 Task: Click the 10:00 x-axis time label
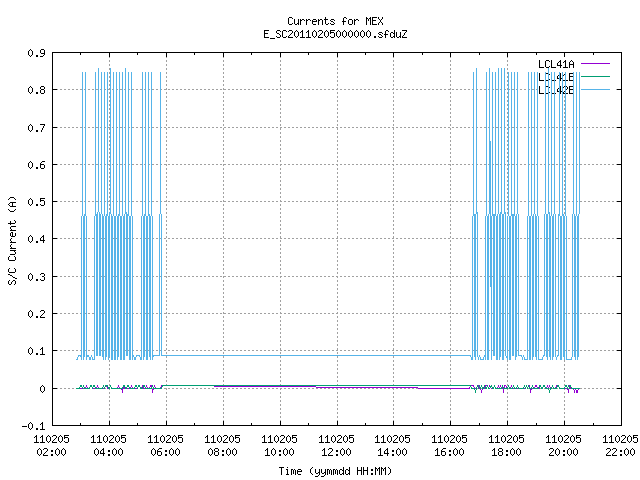point(279,452)
